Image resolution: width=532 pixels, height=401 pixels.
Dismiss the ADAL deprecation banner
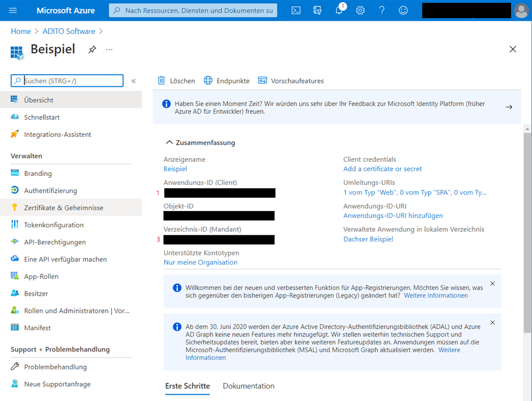point(492,322)
